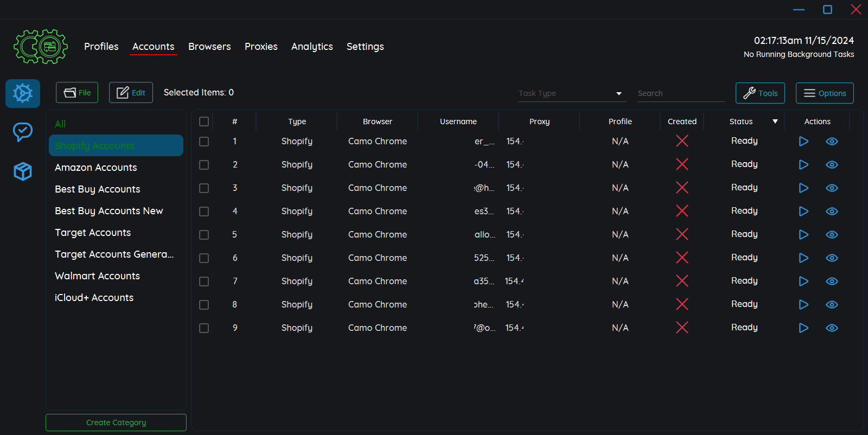The height and width of the screenshot is (435, 868).
Task: Click the Tools button
Action: click(x=760, y=93)
